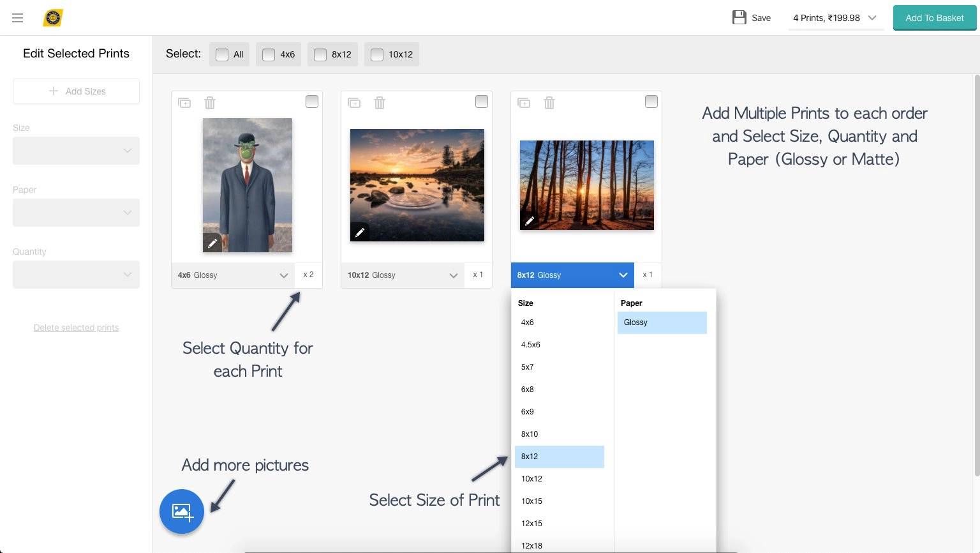Open the 10x12 Glossy size dropdown
The width and height of the screenshot is (980, 553).
pos(403,275)
